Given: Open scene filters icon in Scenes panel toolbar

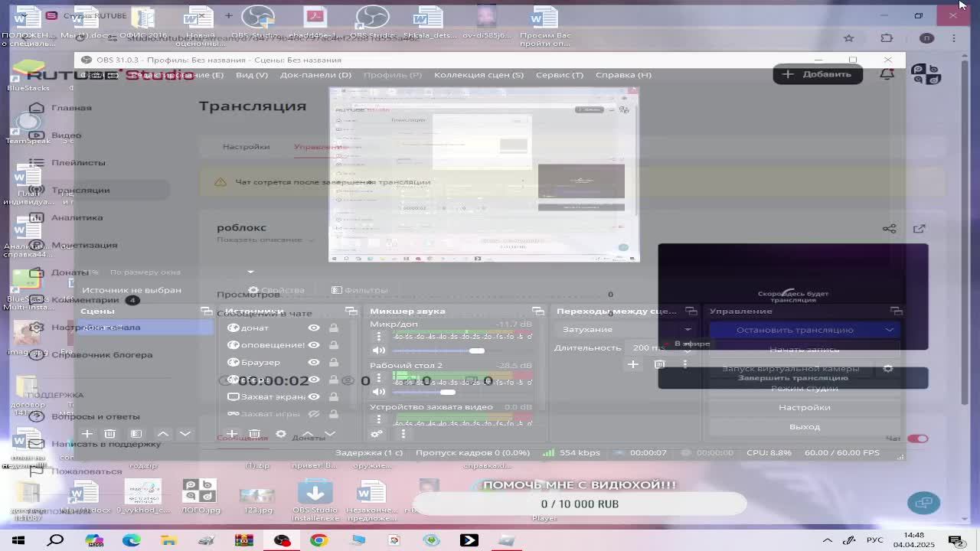Looking at the screenshot, I should point(136,434).
